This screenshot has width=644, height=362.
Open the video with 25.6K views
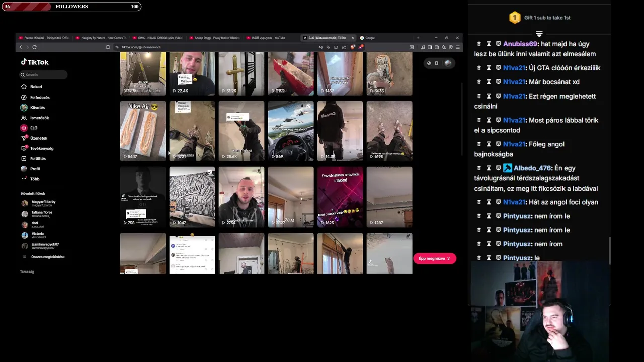[242, 131]
